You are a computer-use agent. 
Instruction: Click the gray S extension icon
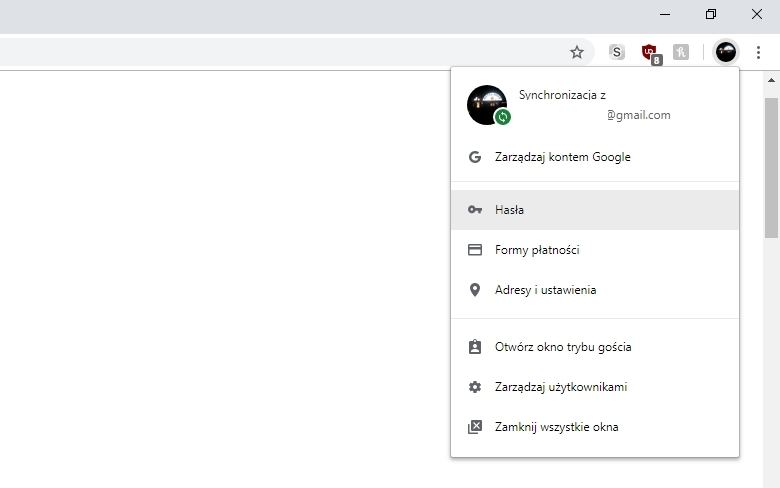617,52
